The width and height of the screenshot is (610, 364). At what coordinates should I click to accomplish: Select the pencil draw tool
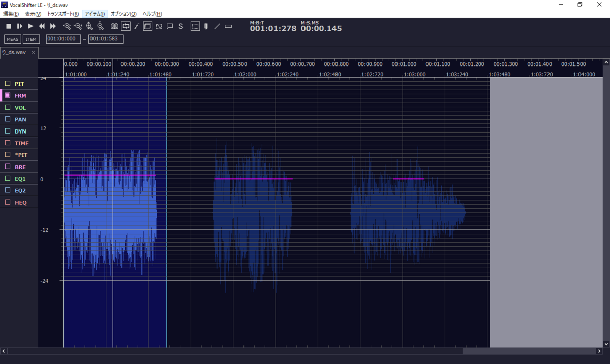coord(206,26)
